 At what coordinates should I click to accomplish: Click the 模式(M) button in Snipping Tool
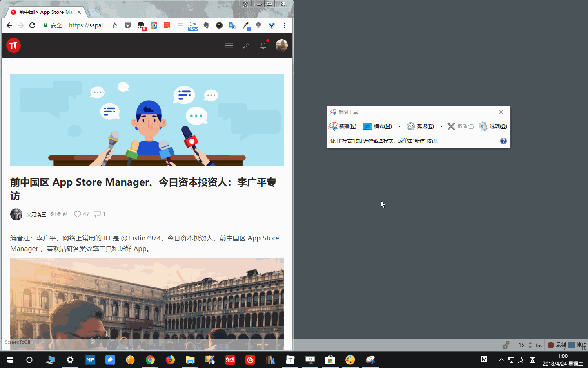tap(378, 126)
